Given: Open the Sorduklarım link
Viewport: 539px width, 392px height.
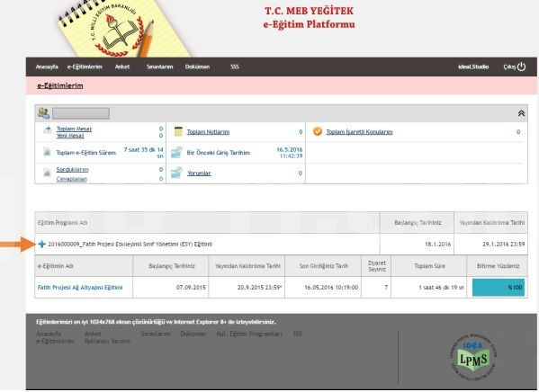Looking at the screenshot, I should 73,169.
